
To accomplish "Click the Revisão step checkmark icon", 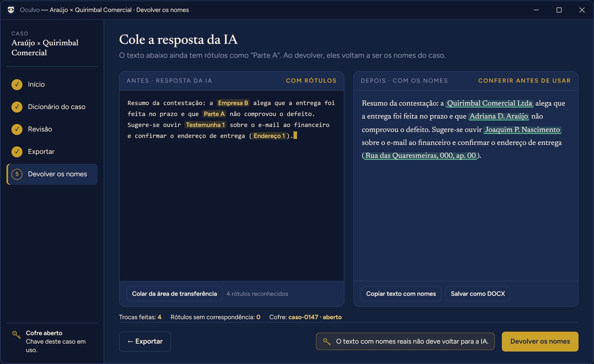I will pyautogui.click(x=17, y=129).
